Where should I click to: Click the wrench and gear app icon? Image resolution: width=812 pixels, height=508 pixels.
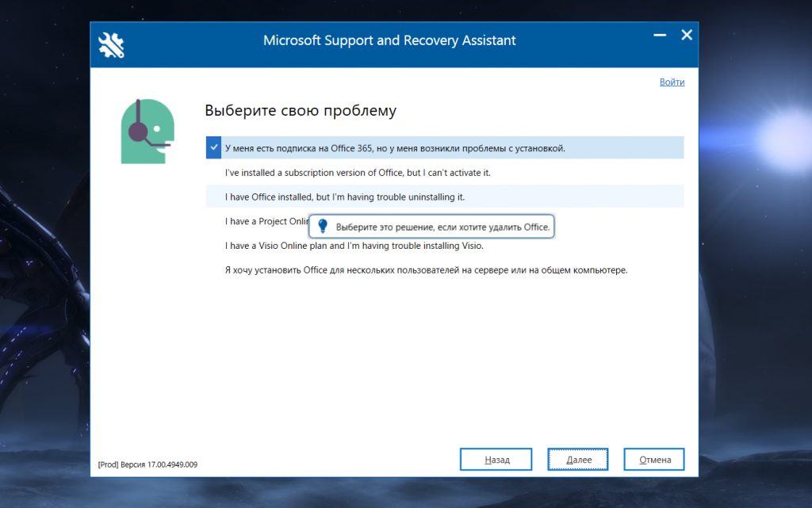point(111,45)
